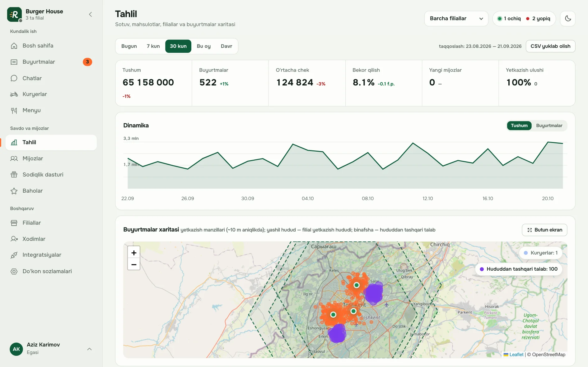Select the Bugun period tab
588x367 pixels.
(x=129, y=46)
